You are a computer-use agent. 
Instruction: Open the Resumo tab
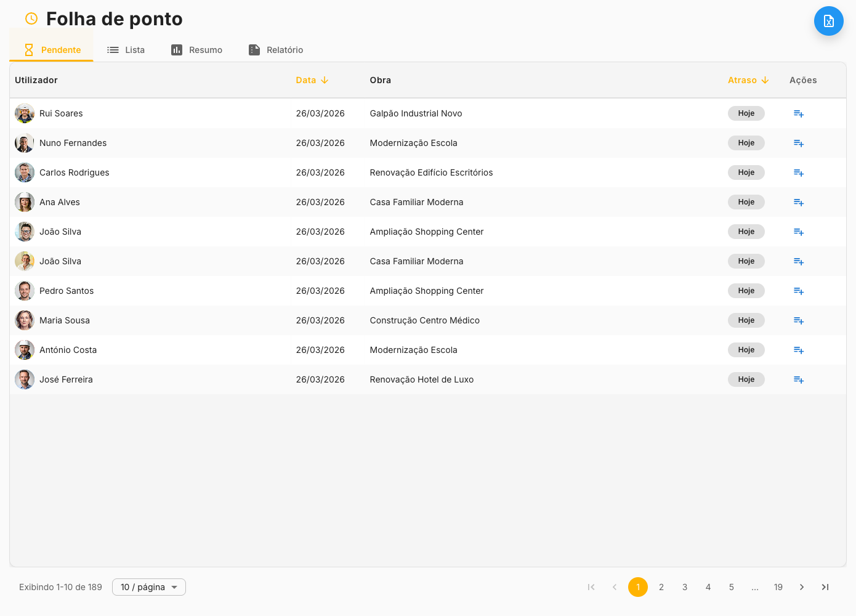click(197, 50)
